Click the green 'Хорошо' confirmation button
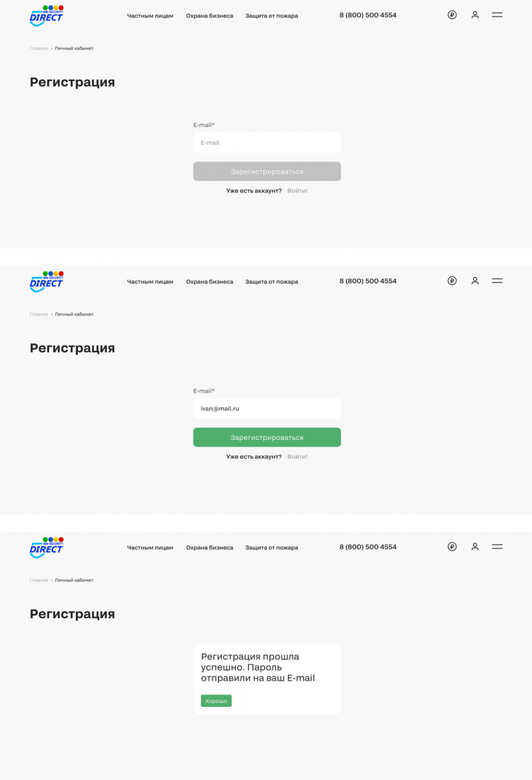The width and height of the screenshot is (532, 780). click(x=216, y=701)
